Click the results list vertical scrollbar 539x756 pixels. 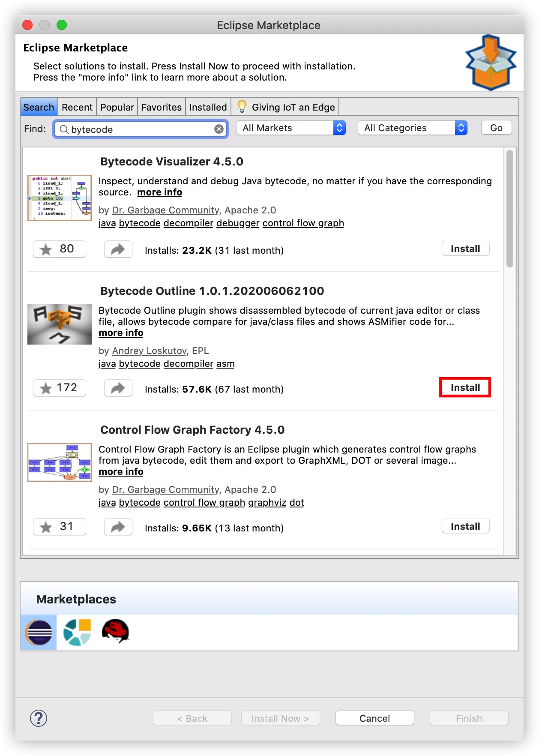[x=509, y=209]
